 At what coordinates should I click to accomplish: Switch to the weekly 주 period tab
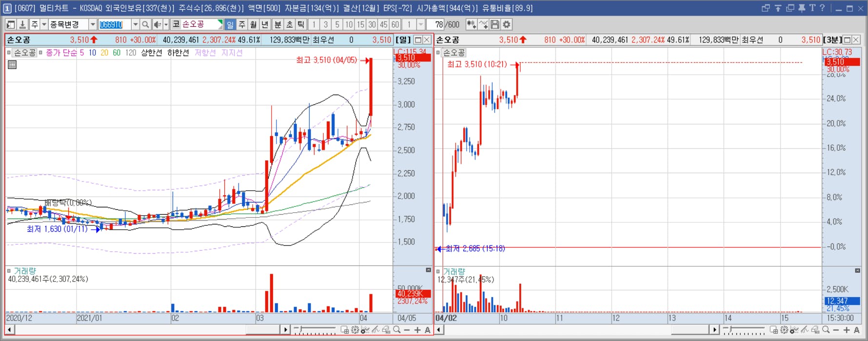pyautogui.click(x=242, y=24)
